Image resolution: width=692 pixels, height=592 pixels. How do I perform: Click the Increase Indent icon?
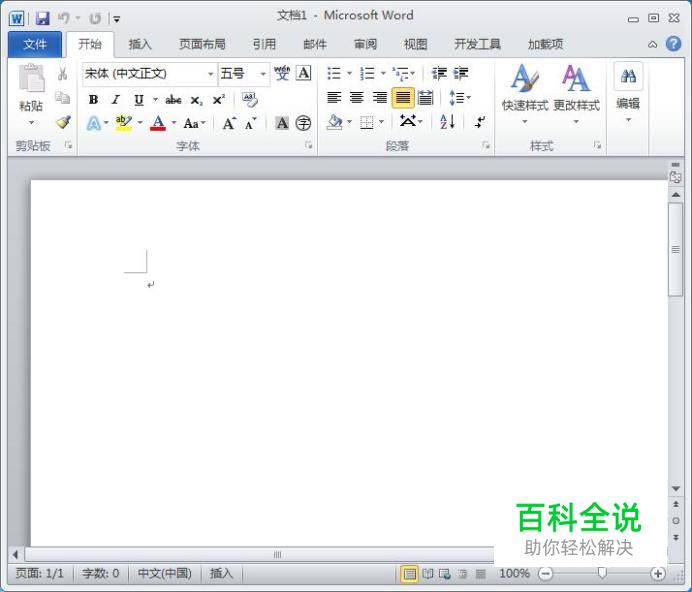[461, 73]
